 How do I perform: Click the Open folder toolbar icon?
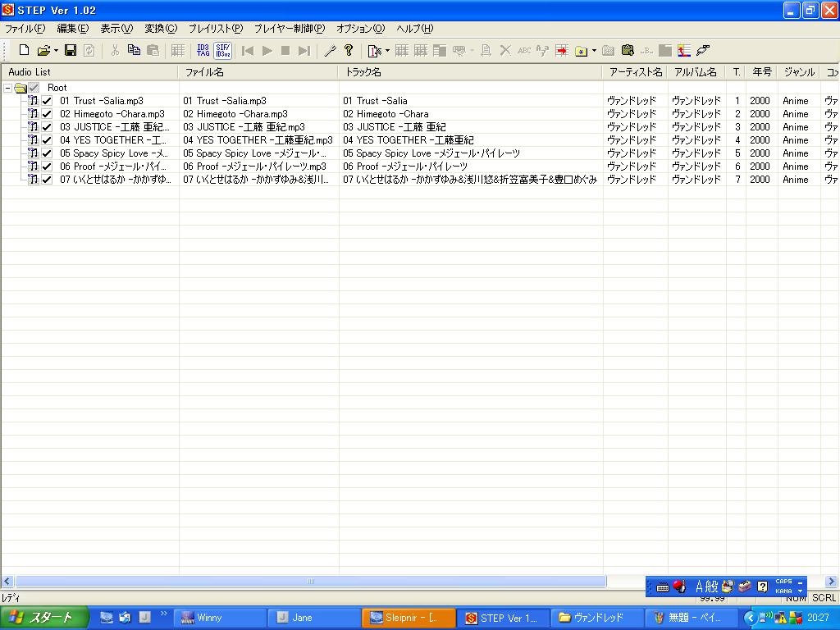pyautogui.click(x=43, y=50)
